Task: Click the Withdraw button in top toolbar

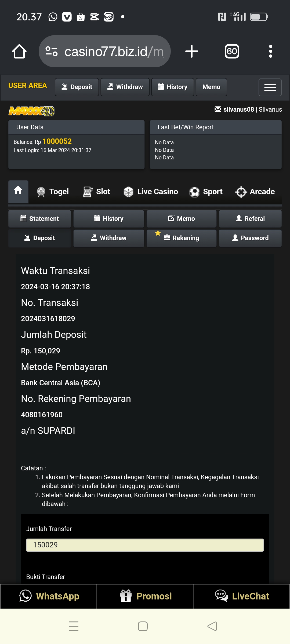Action: click(125, 87)
